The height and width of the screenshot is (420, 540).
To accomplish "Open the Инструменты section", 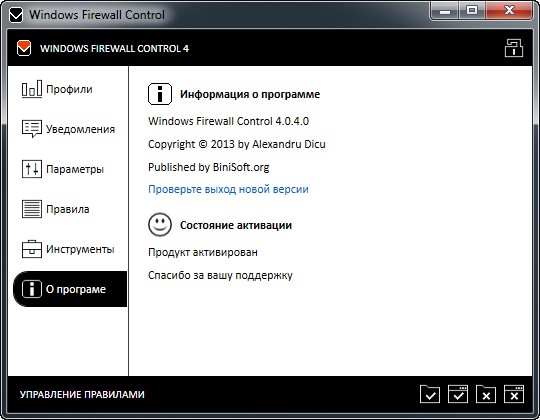I will [x=69, y=249].
